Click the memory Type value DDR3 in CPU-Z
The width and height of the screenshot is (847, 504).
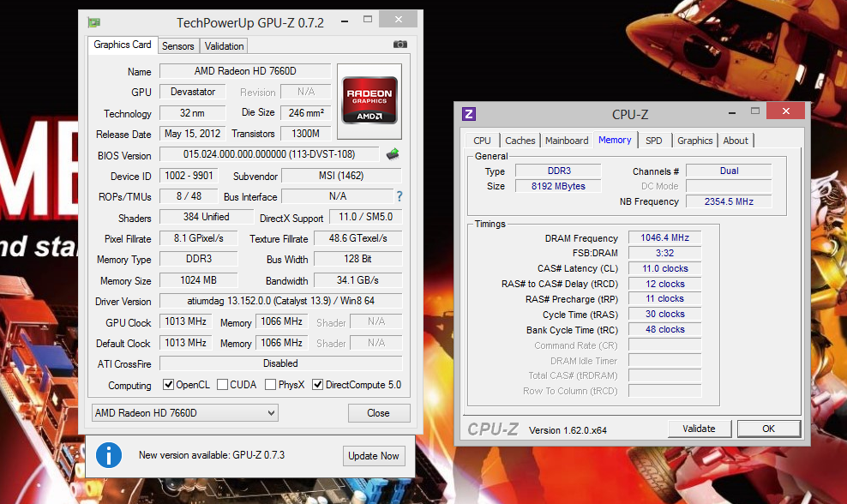point(558,171)
